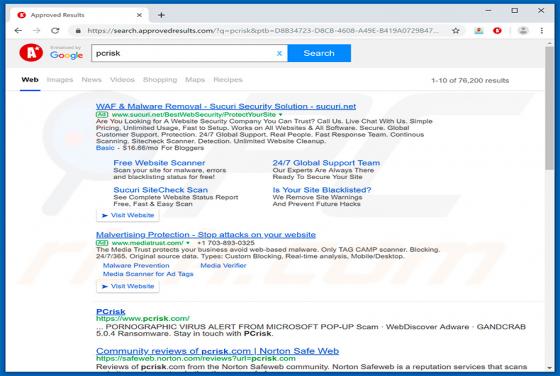Screen dimensions: 560x376
Task: Click the +1 703-893-0325 phone number
Action: (x=226, y=243)
